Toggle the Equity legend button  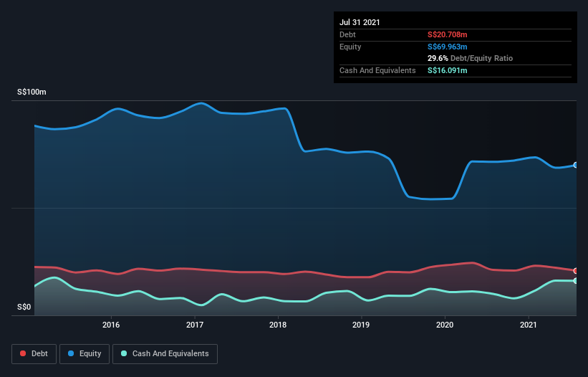(x=85, y=354)
